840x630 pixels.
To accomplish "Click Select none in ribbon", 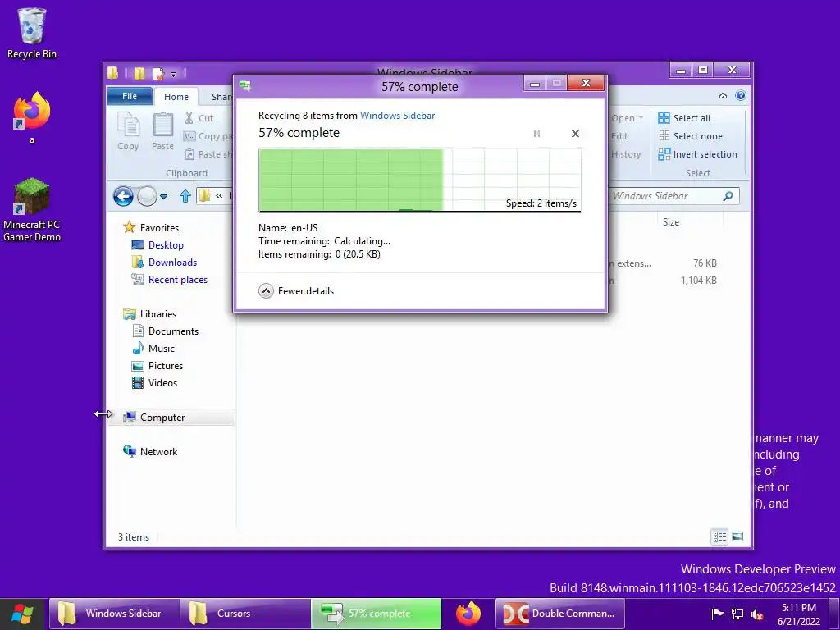I will 690,136.
